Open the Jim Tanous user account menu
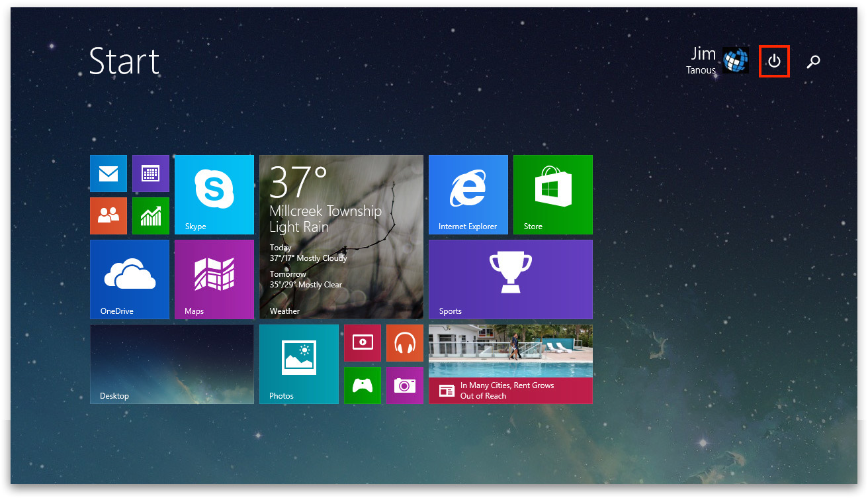868x498 pixels. tap(717, 60)
